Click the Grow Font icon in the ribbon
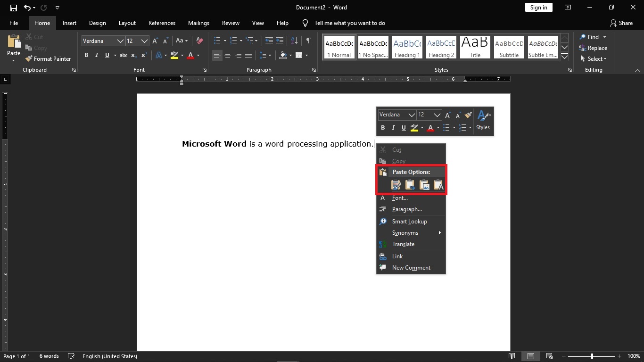644x362 pixels. click(x=155, y=41)
